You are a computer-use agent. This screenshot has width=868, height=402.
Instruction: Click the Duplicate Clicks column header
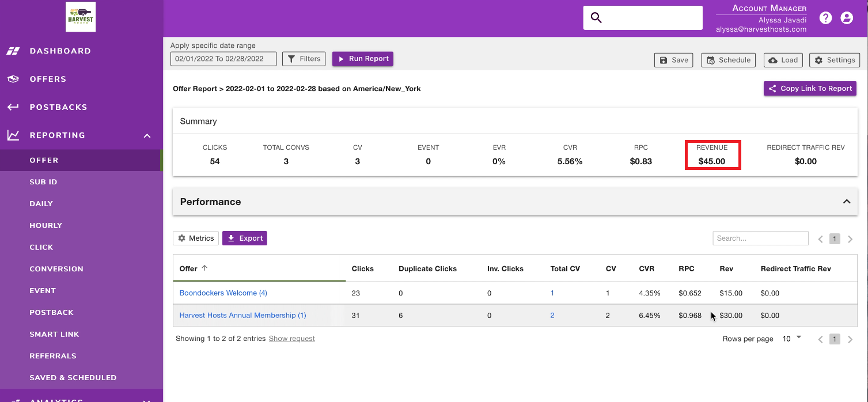point(428,269)
